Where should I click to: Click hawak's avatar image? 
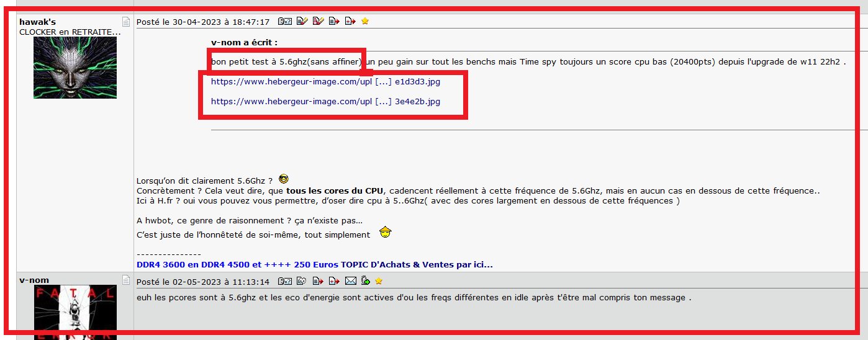(x=75, y=68)
